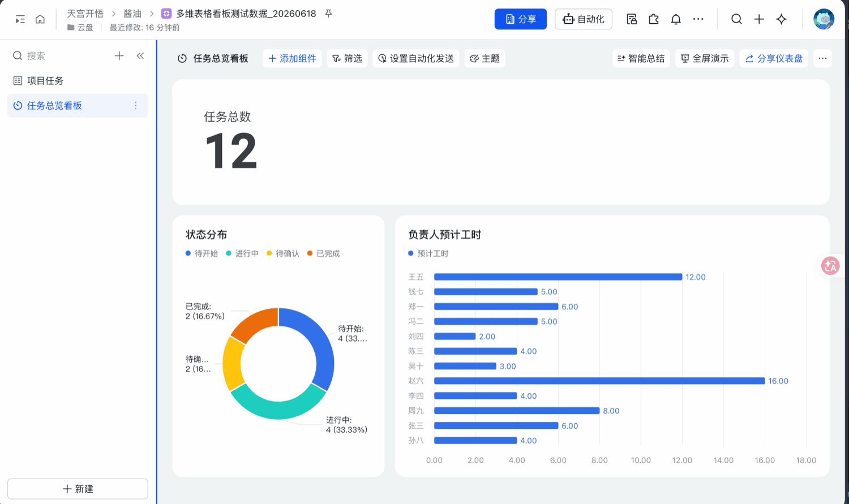This screenshot has width=849, height=504.
Task: Click 分享仪表盘 button
Action: tap(774, 58)
